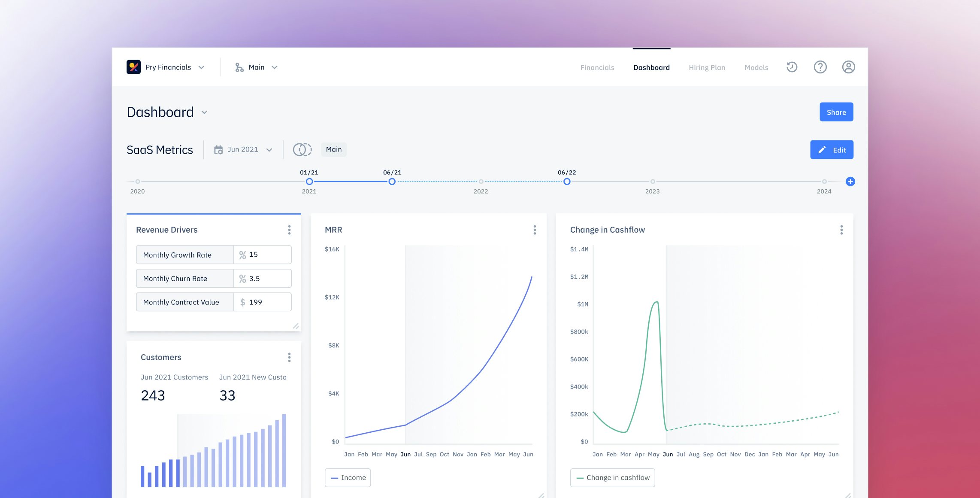
Task: Open the help question mark icon
Action: (x=820, y=67)
